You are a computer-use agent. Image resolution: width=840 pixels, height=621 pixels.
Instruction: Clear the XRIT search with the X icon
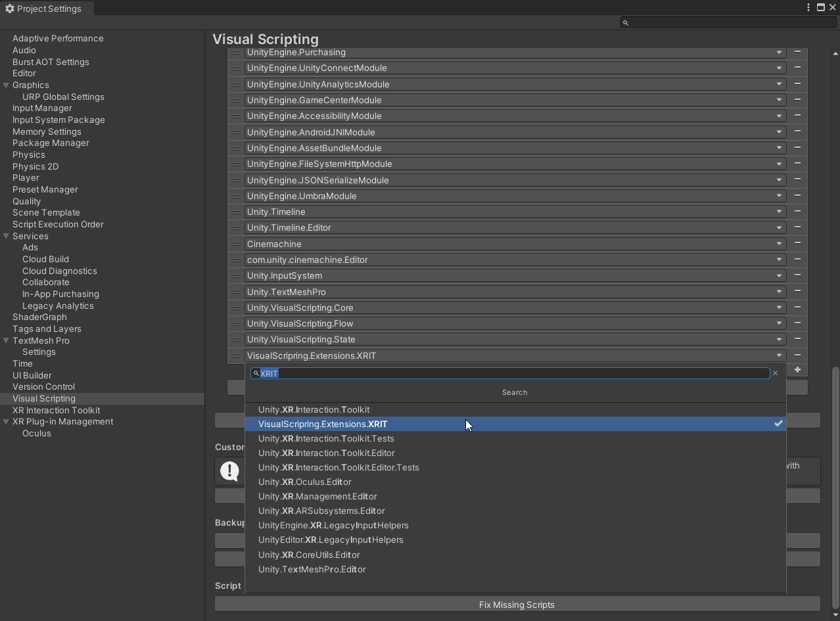click(x=775, y=373)
